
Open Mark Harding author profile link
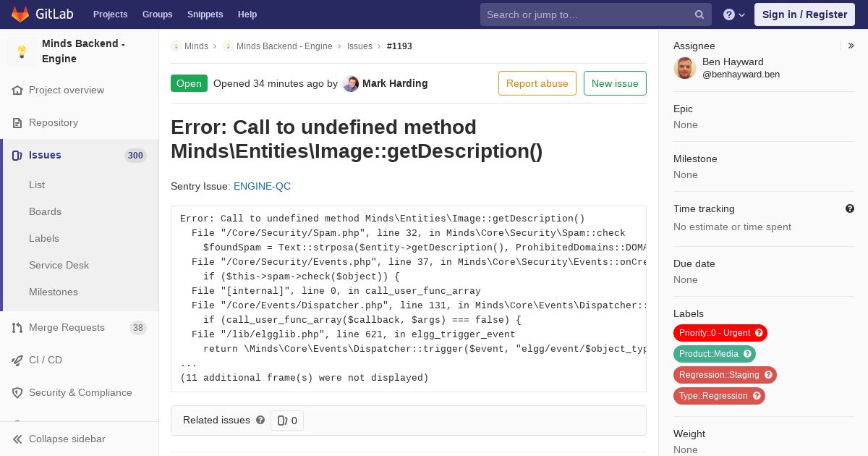tap(395, 84)
